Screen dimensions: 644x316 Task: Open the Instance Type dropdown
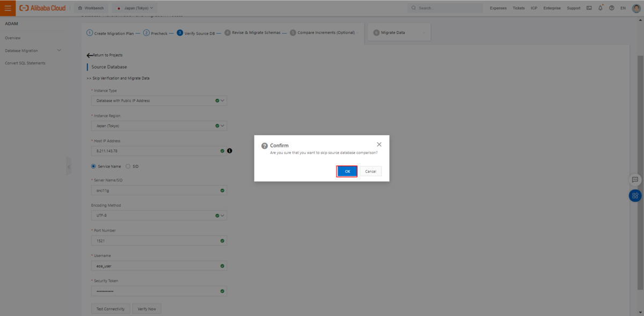pos(159,100)
